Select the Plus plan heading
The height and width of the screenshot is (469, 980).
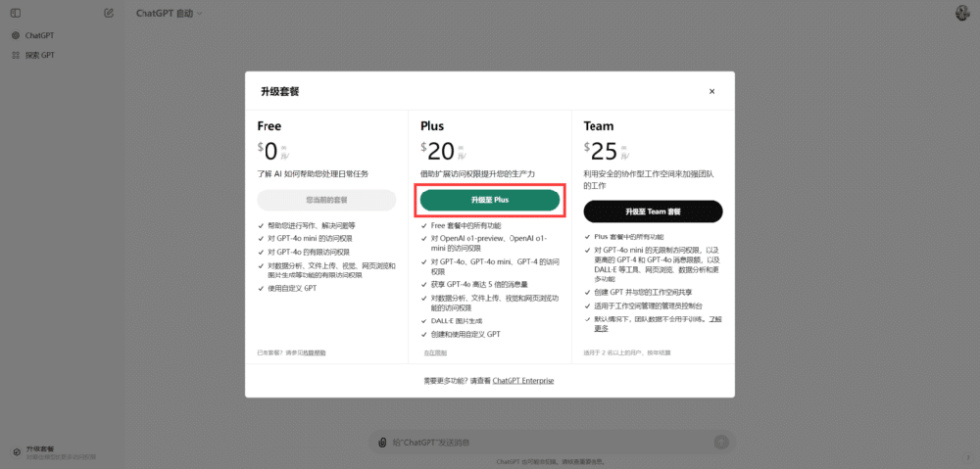tap(432, 126)
